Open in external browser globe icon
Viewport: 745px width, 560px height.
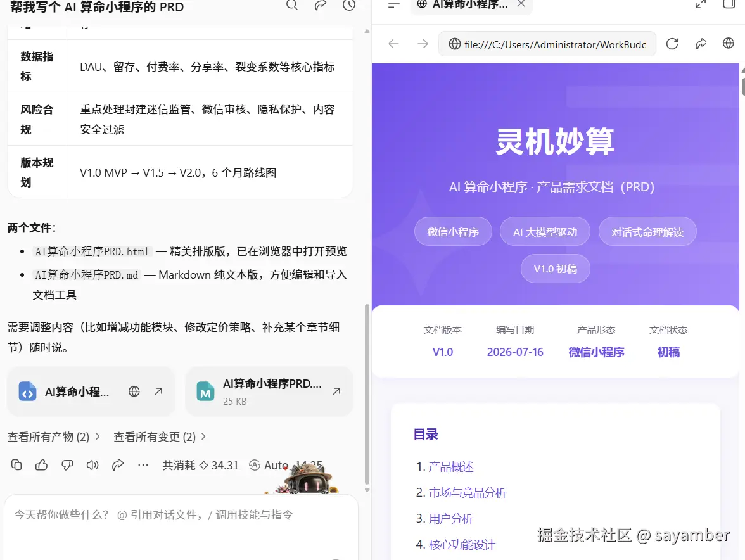pos(729,43)
